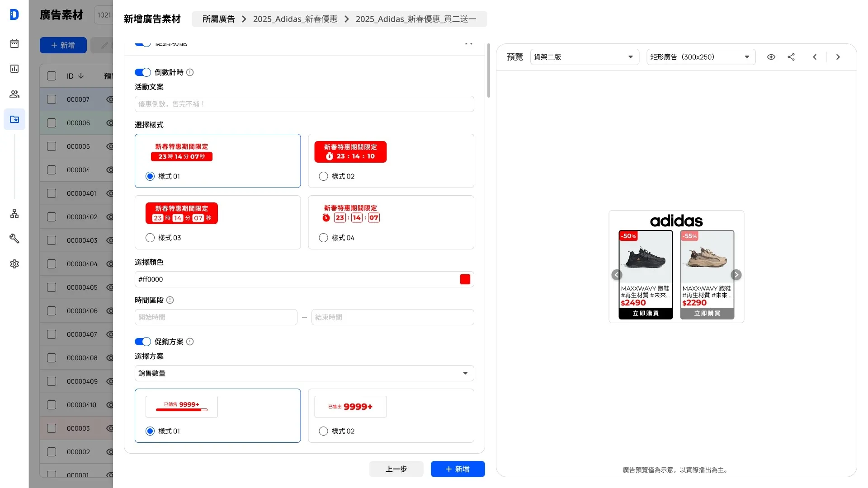Go to previous preview with left chevron
Screen dimensions: 868x488
[815, 57]
